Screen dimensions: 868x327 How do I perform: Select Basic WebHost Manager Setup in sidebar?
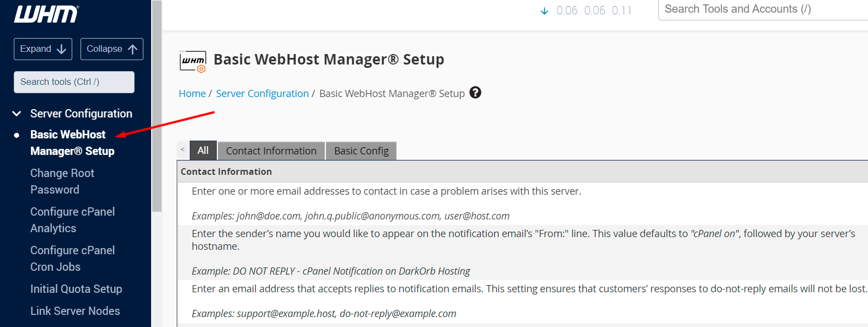coord(72,143)
